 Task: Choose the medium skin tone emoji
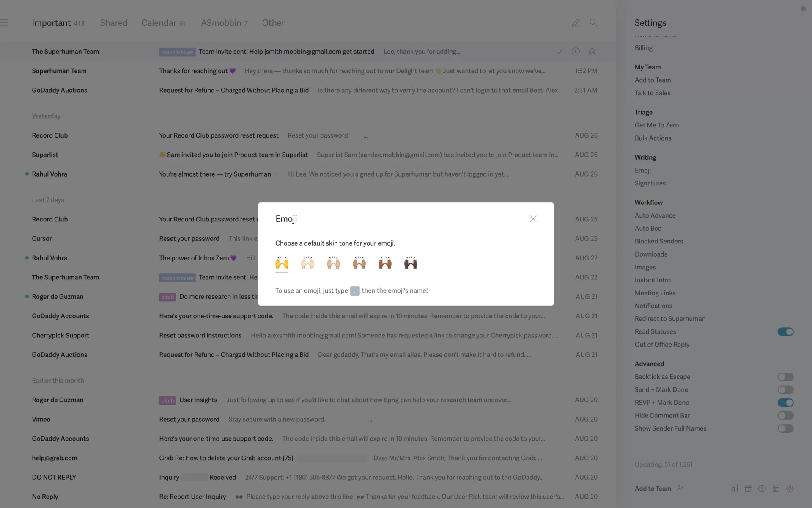tap(359, 263)
